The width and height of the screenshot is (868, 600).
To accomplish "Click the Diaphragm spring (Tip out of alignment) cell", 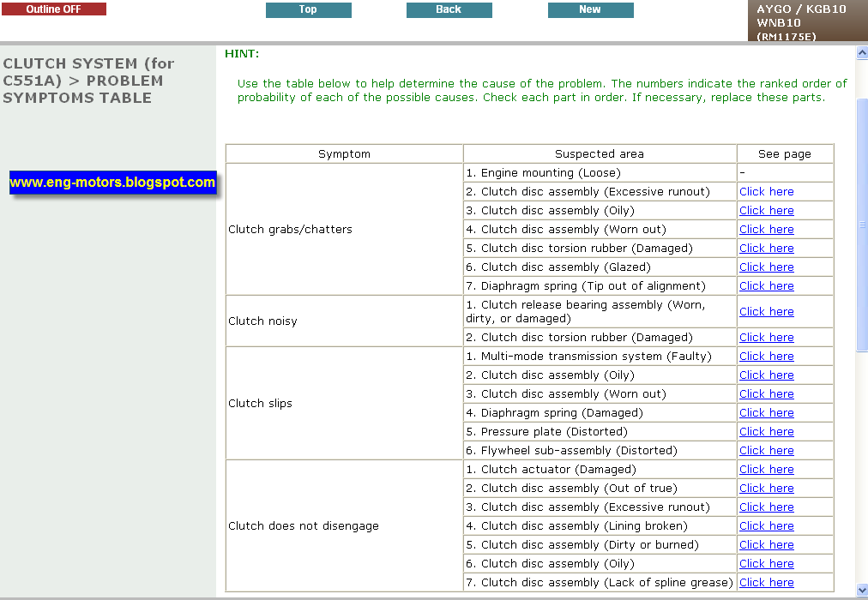I will (x=600, y=285).
